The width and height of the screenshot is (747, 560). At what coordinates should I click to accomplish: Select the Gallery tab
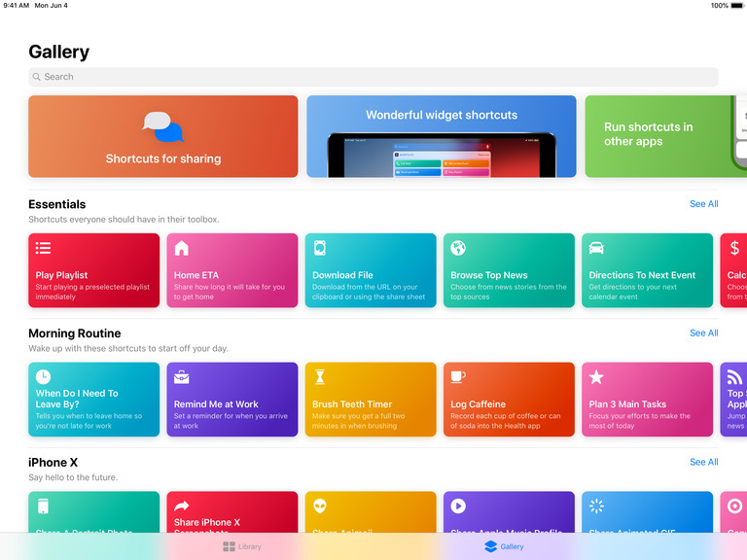tap(504, 546)
